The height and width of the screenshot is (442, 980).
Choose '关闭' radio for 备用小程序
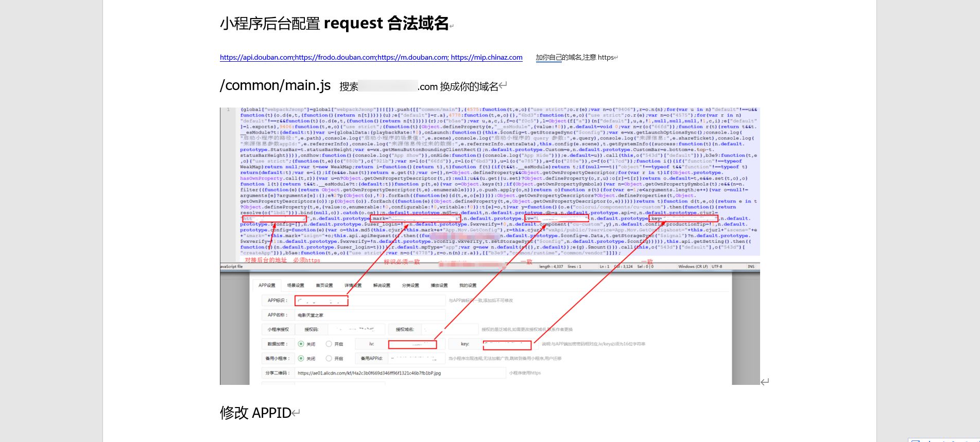tap(301, 358)
